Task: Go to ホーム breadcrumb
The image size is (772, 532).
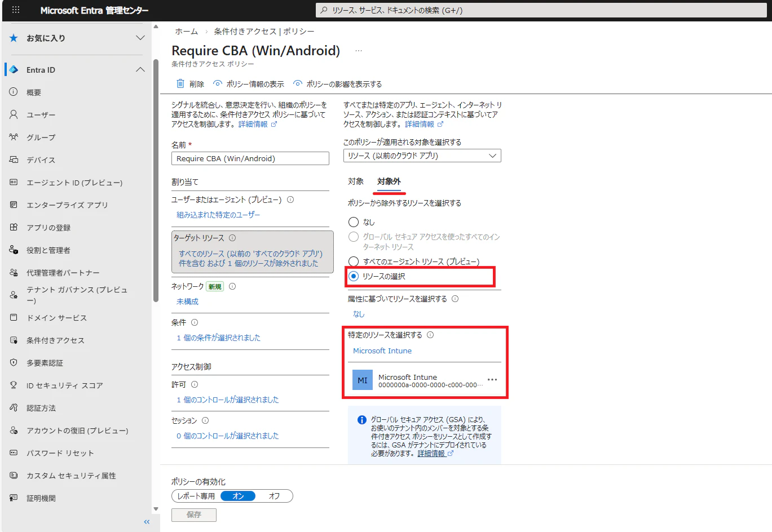Action: click(187, 32)
